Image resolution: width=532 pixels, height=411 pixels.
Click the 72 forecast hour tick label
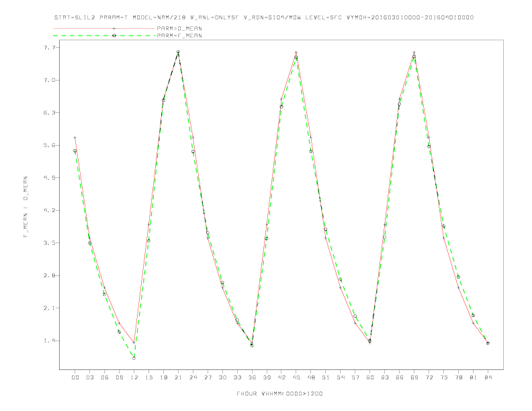coord(429,377)
